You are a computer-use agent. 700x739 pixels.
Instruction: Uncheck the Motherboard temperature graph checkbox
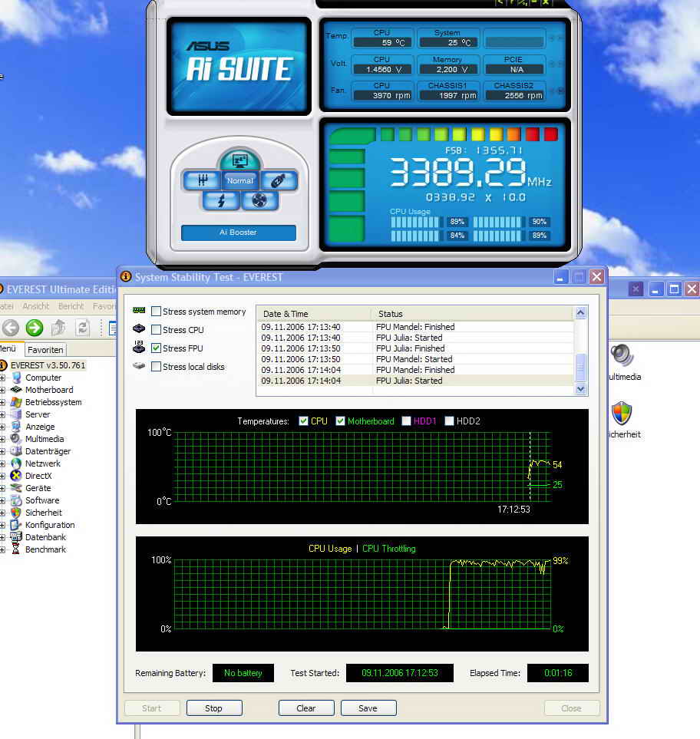coord(340,421)
